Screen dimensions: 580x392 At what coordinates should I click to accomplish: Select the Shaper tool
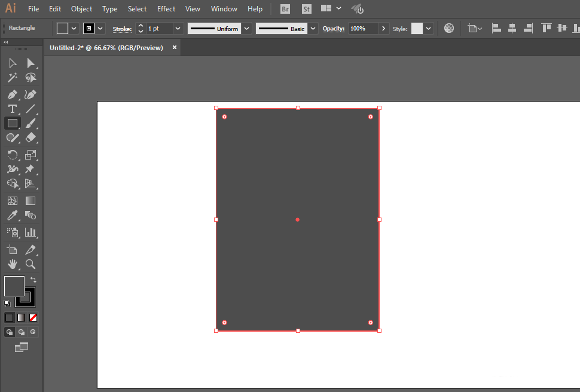pos(12,137)
